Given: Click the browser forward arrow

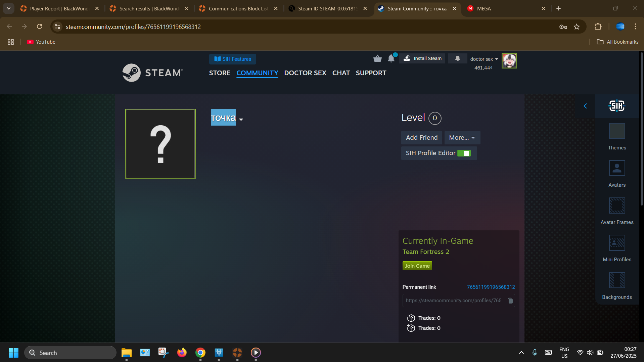Looking at the screenshot, I should [24, 27].
